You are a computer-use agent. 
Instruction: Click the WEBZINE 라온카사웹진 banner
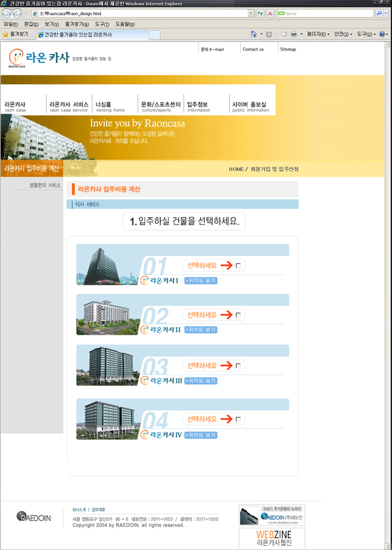(x=272, y=538)
